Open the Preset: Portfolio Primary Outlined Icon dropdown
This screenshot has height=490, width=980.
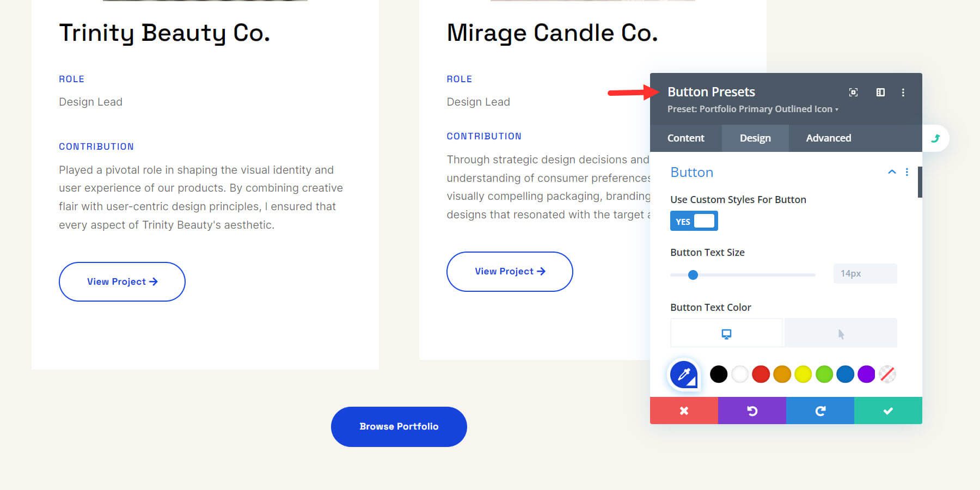coord(752,109)
